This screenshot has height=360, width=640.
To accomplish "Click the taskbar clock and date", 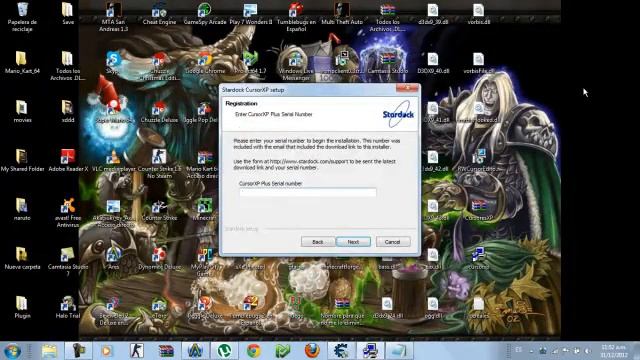I will [x=614, y=351].
